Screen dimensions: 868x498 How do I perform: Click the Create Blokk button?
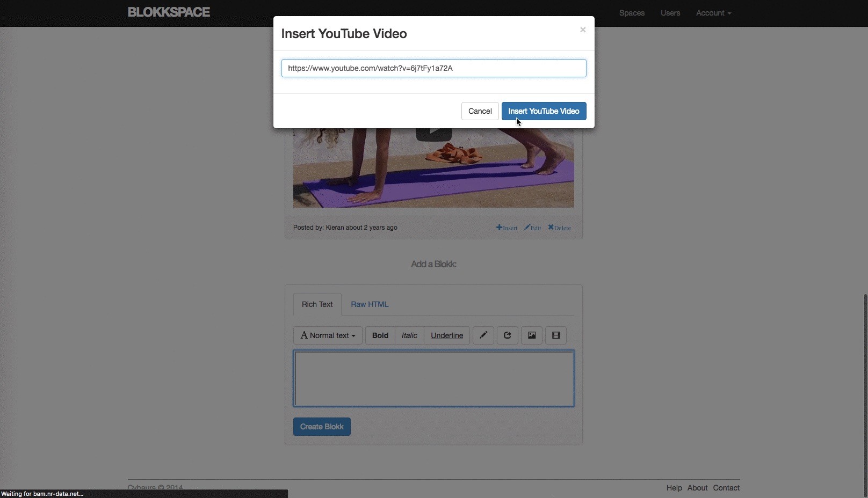coord(322,427)
